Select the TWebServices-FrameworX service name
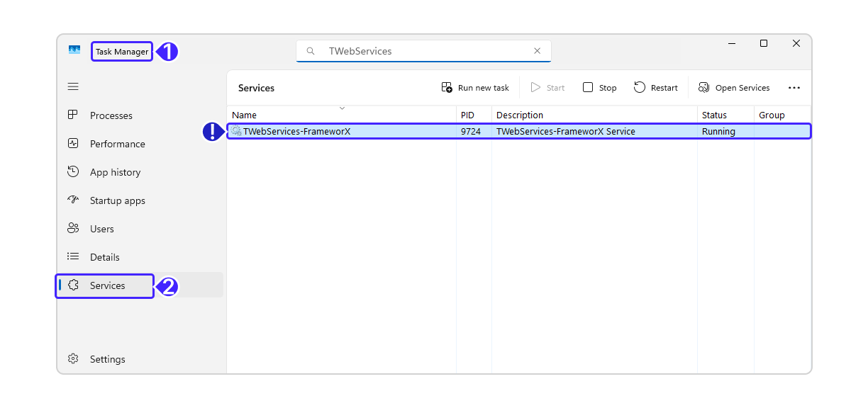 pos(297,131)
